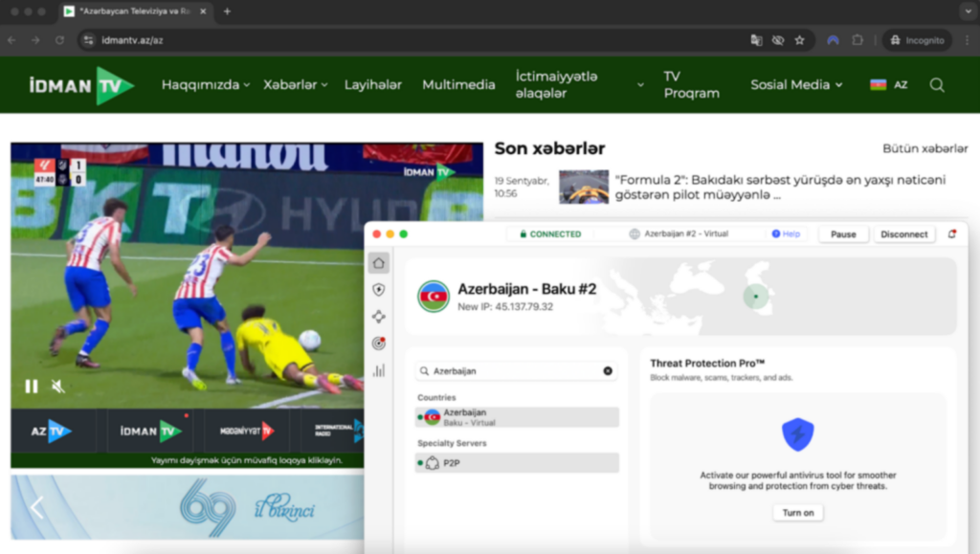The width and height of the screenshot is (980, 554).
Task: Switch stream to AZ TV channel
Action: click(52, 431)
